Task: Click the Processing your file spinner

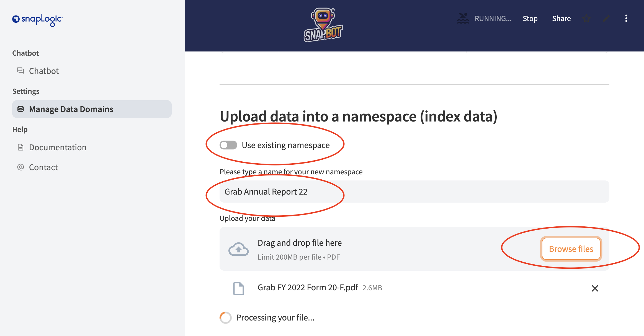Action: [x=226, y=317]
